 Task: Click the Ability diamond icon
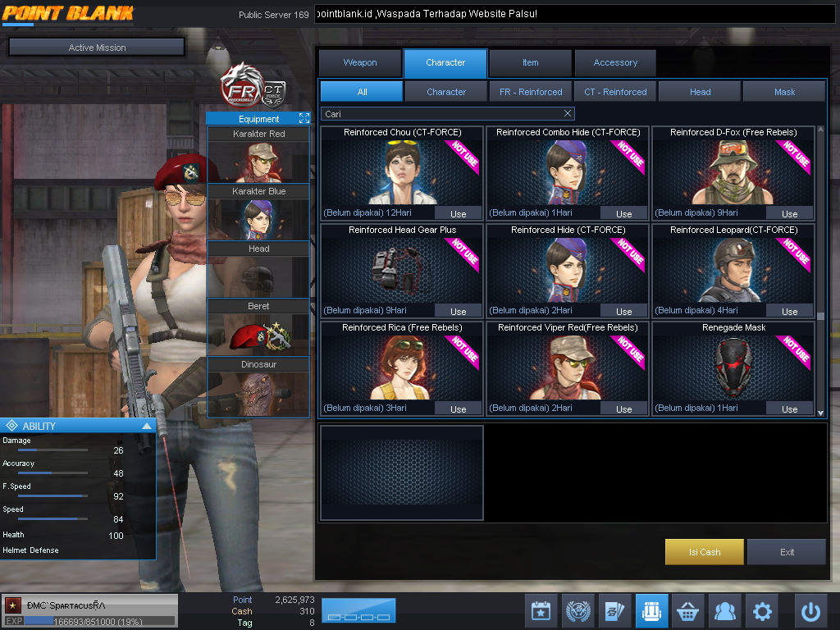[x=11, y=426]
